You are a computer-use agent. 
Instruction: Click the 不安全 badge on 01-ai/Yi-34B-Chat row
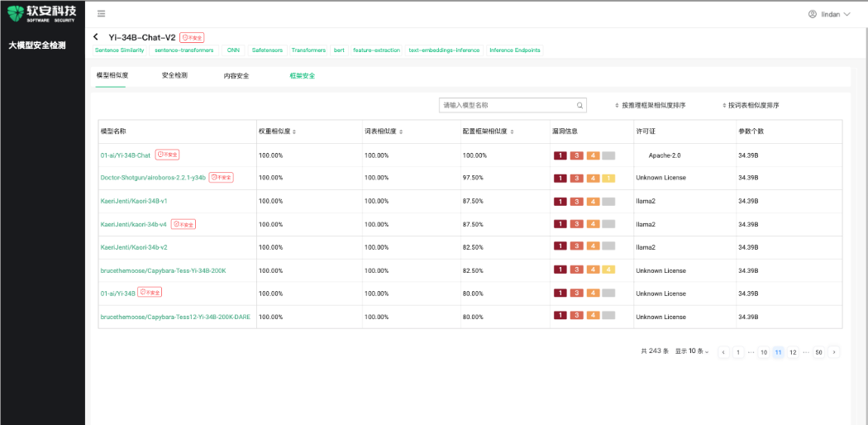click(x=167, y=155)
